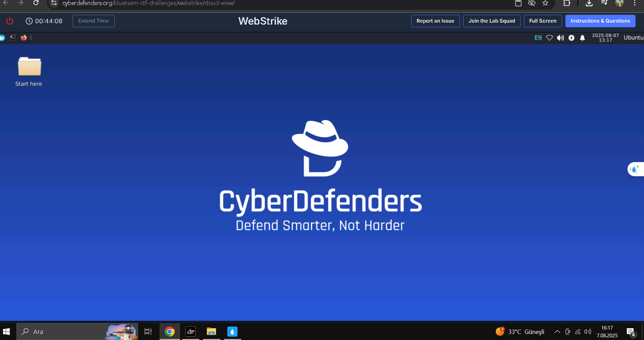This screenshot has height=340, width=644.
Task: Click the cyberdefenders.org address bar URL
Action: [148, 3]
